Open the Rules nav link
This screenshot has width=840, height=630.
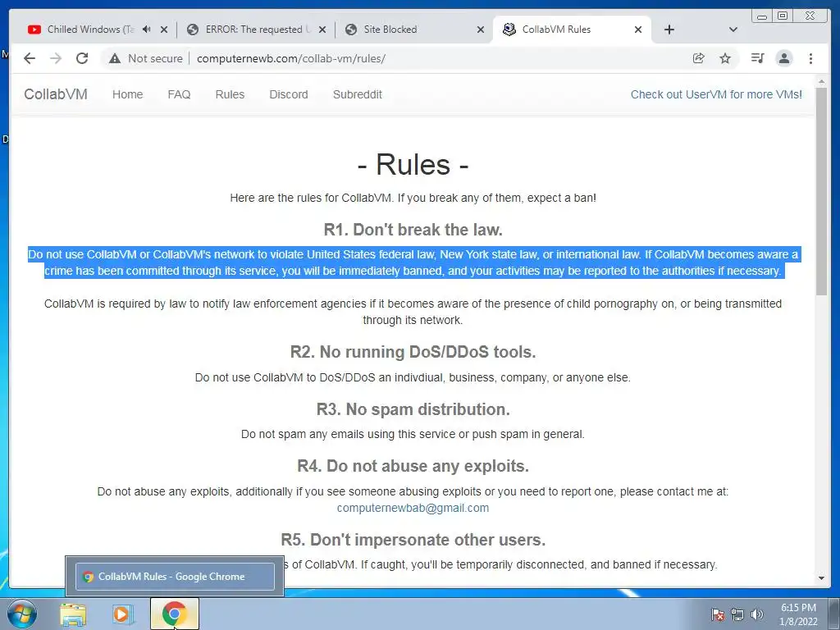(x=230, y=94)
